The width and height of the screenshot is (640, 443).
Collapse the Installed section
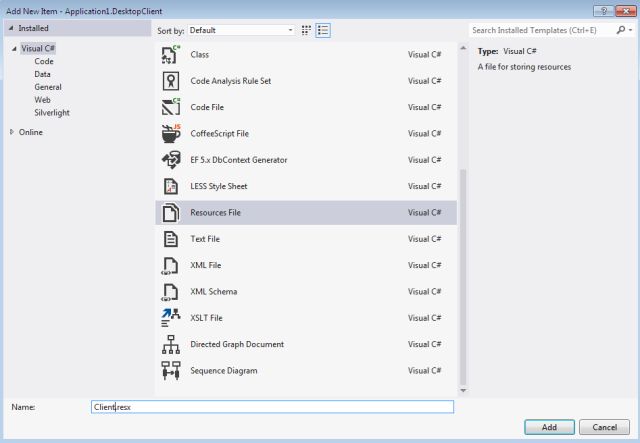11,28
